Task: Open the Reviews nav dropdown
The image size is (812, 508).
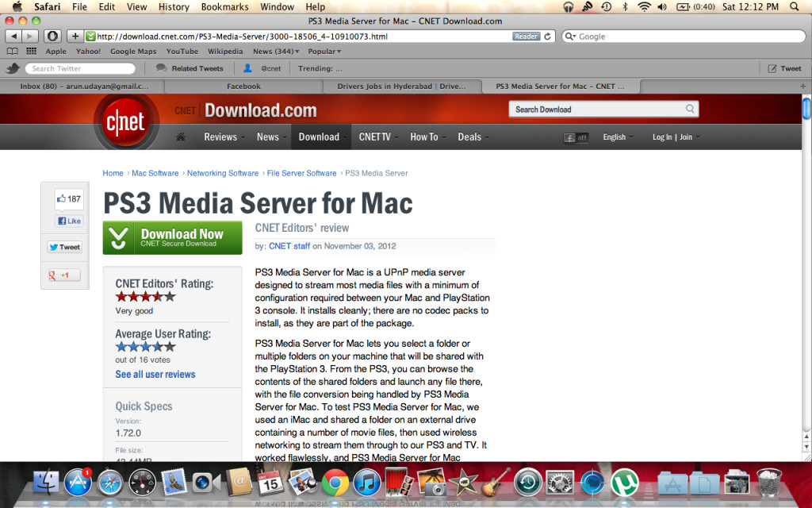Action: pos(224,137)
